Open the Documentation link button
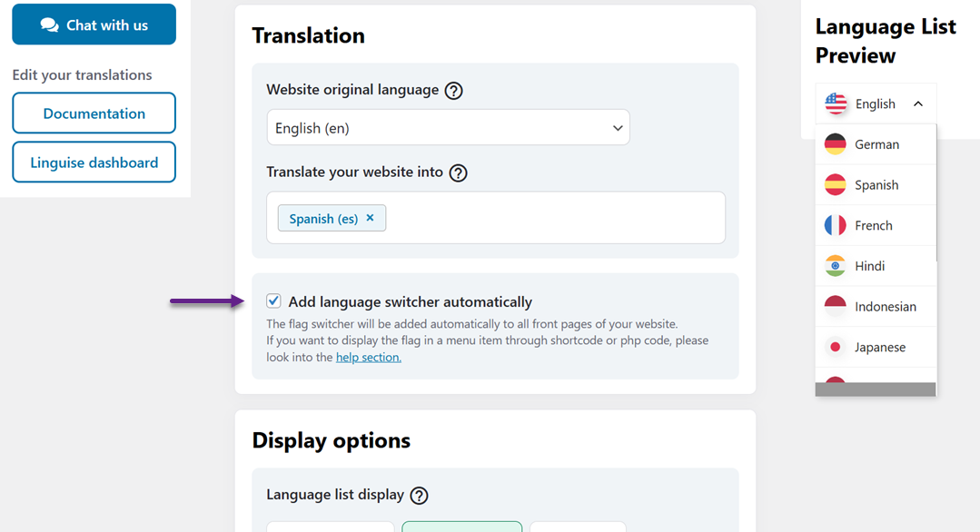Screen dimensions: 980x532 94,113
